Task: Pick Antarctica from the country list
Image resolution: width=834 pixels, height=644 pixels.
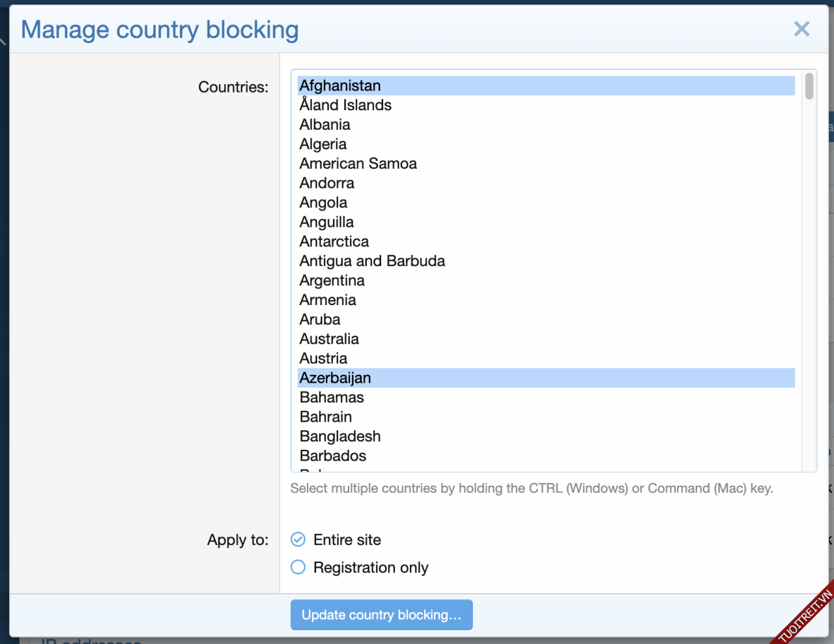Action: (x=334, y=242)
